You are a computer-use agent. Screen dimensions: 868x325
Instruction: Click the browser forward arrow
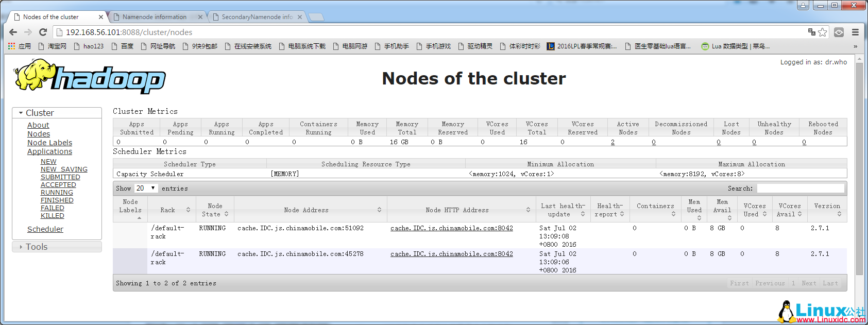[x=28, y=32]
